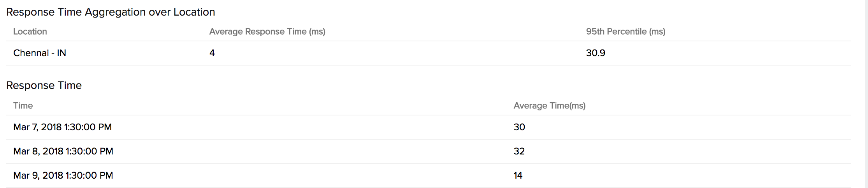The image size is (868, 188).
Task: Sort by Average Response Time (ms) header
Action: tap(267, 32)
